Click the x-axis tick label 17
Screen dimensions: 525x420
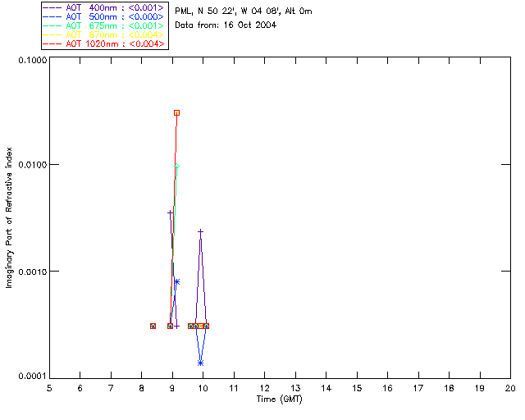point(418,388)
